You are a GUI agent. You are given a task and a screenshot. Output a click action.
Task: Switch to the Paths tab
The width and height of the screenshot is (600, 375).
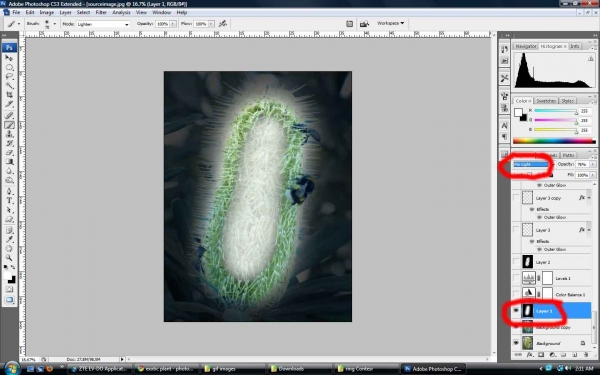pyautogui.click(x=568, y=155)
